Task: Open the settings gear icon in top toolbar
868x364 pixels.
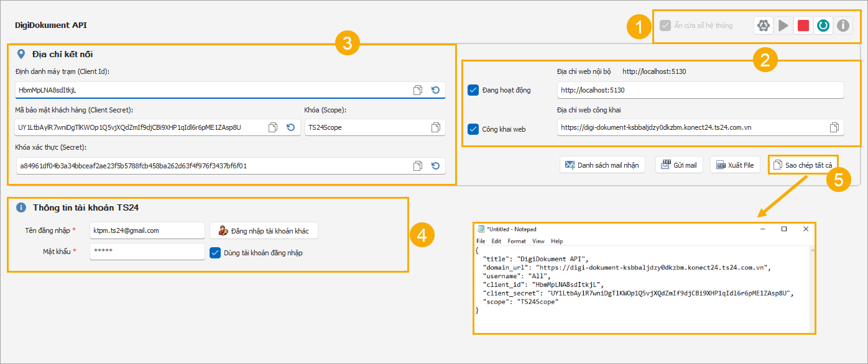Action: click(764, 25)
